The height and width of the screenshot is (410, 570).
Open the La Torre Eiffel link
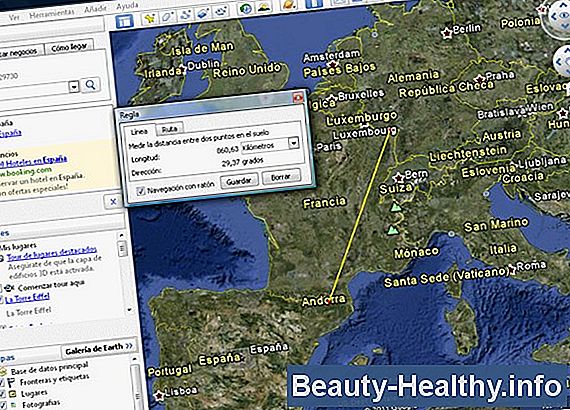[27, 298]
